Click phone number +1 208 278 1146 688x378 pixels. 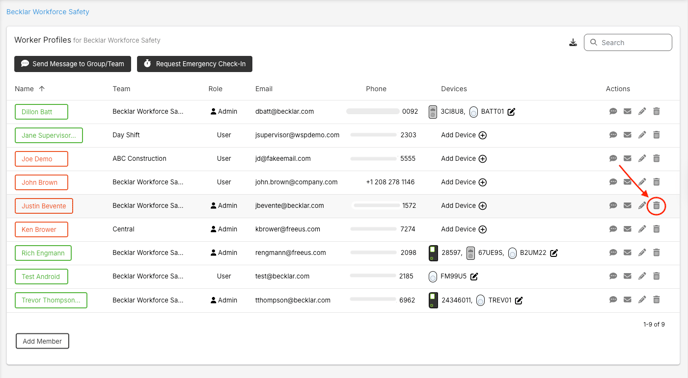pyautogui.click(x=390, y=182)
